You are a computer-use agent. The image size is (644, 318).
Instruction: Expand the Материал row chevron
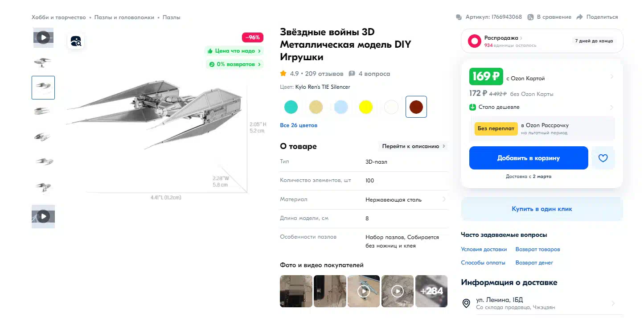coord(444,199)
